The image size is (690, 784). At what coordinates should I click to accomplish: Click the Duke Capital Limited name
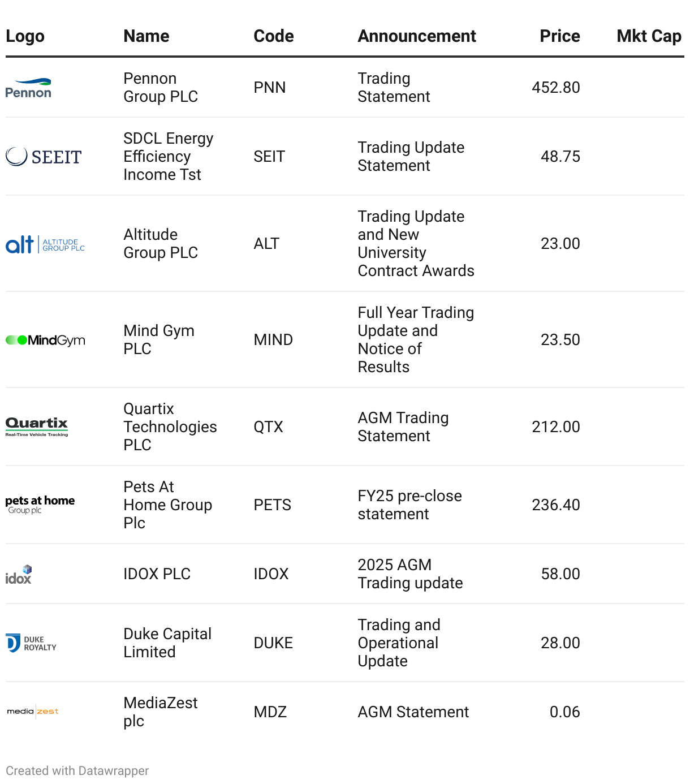coord(167,643)
